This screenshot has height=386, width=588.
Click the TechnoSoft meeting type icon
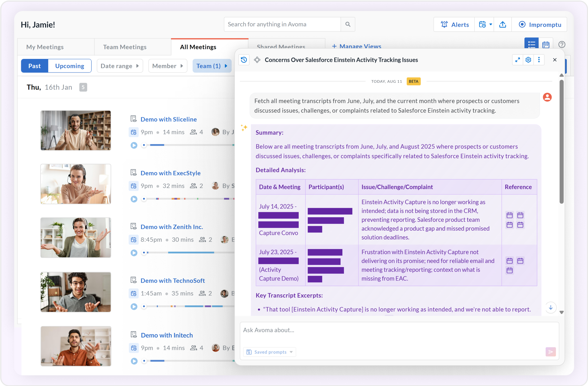point(134,280)
